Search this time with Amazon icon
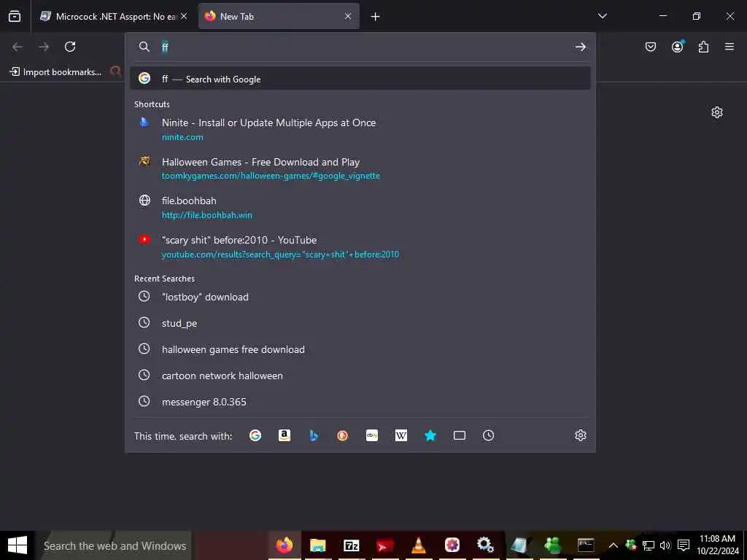The width and height of the screenshot is (747, 560). [285, 435]
